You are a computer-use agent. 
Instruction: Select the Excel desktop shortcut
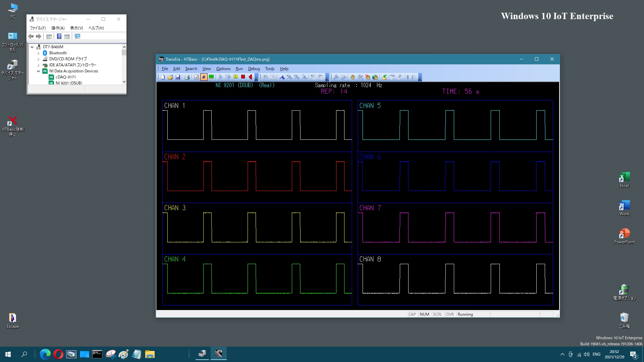pyautogui.click(x=624, y=180)
